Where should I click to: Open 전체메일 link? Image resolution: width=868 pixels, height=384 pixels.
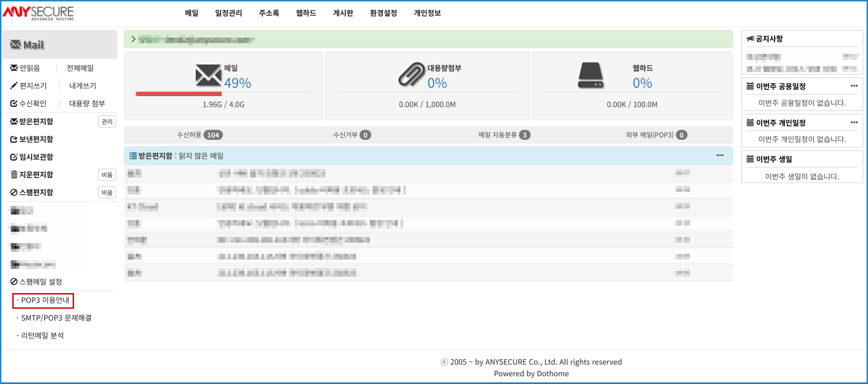coord(80,68)
